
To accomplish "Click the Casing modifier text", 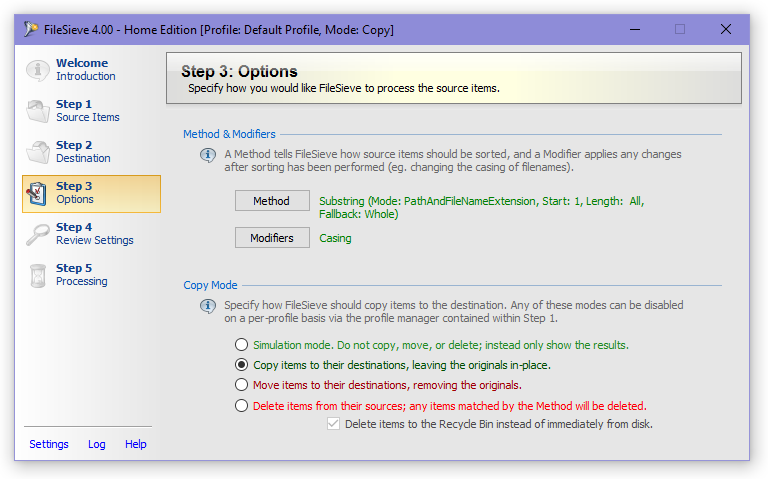I will click(x=336, y=239).
